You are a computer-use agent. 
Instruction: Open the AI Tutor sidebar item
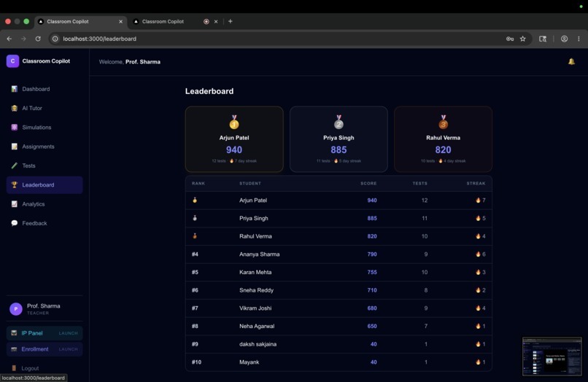45,108
